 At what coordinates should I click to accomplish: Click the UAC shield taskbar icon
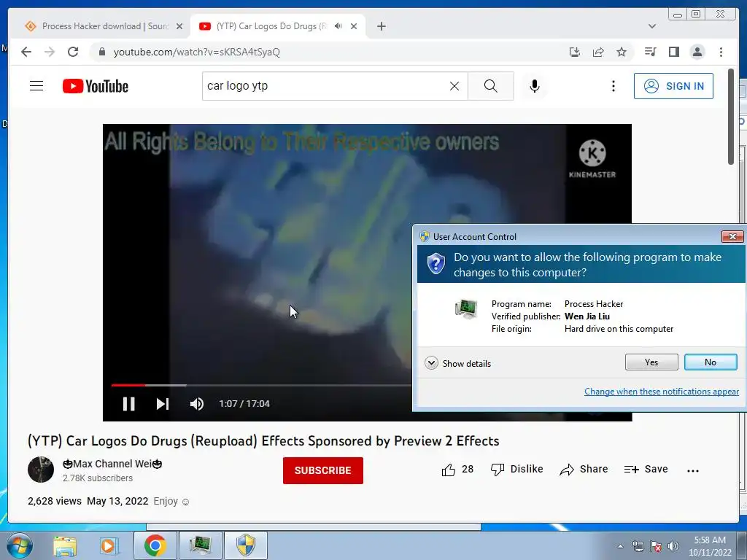tap(246, 545)
